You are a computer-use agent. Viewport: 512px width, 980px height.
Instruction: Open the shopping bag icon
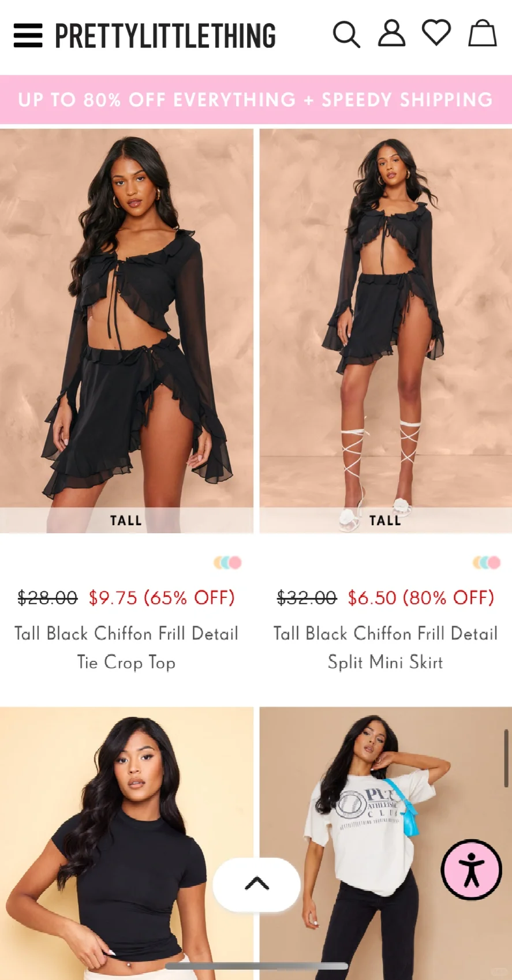tap(482, 33)
